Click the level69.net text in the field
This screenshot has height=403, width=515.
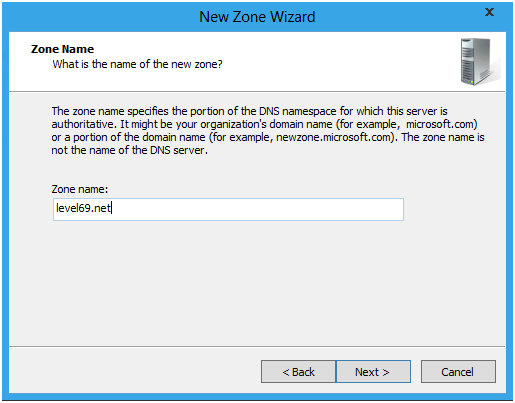pos(83,208)
